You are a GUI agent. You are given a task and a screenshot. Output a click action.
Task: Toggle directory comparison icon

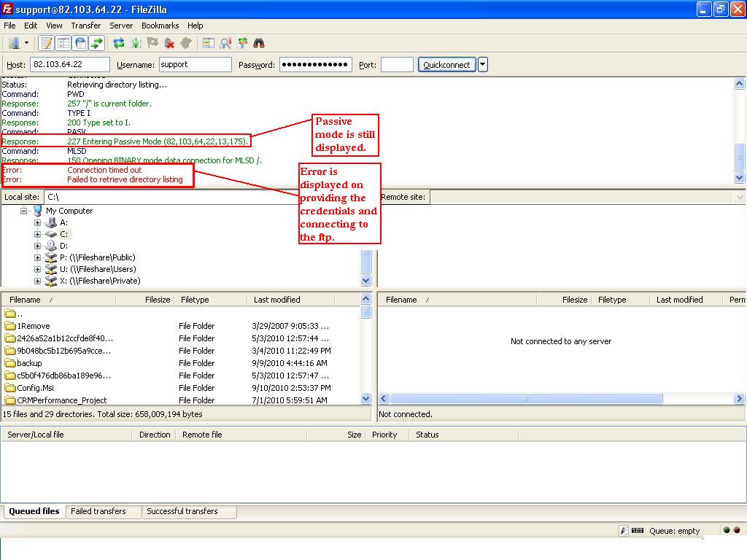pos(225,43)
